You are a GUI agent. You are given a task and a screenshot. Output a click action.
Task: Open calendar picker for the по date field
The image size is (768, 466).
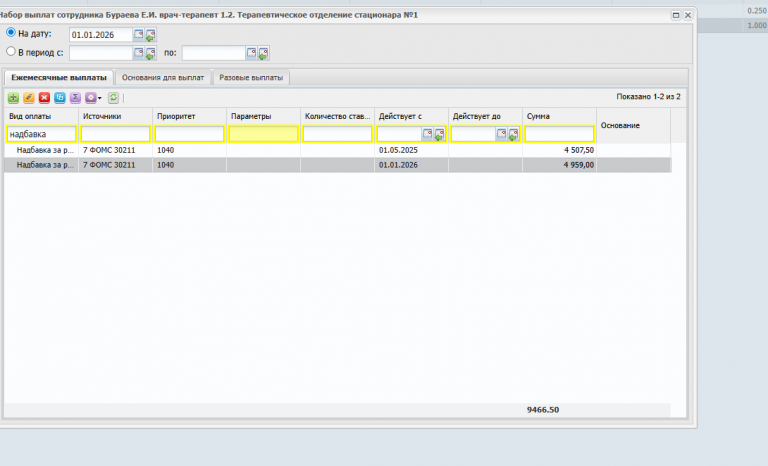251,52
